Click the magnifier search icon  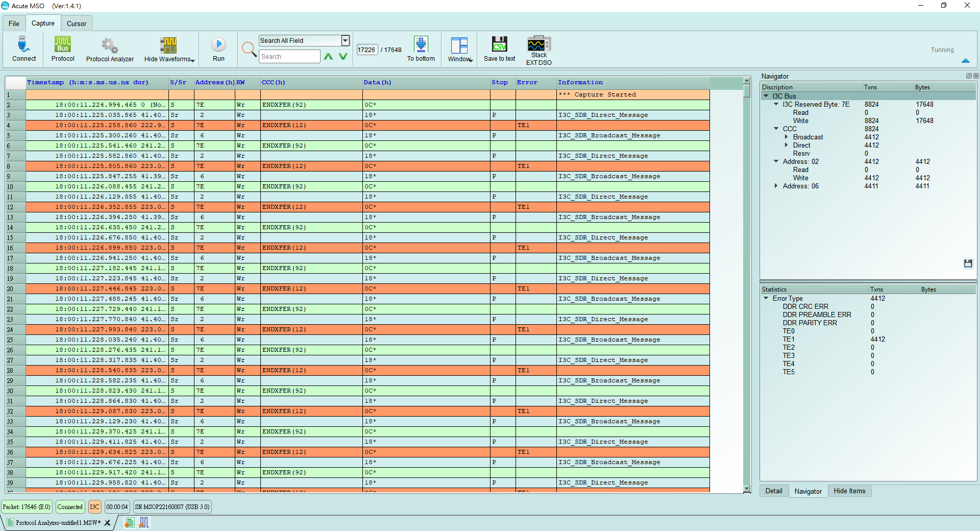[x=249, y=49]
